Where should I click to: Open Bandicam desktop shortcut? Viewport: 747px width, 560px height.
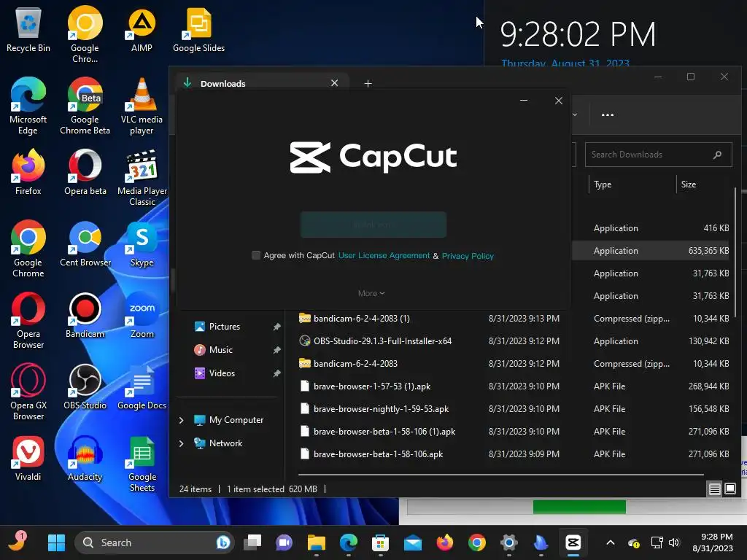[x=85, y=315]
